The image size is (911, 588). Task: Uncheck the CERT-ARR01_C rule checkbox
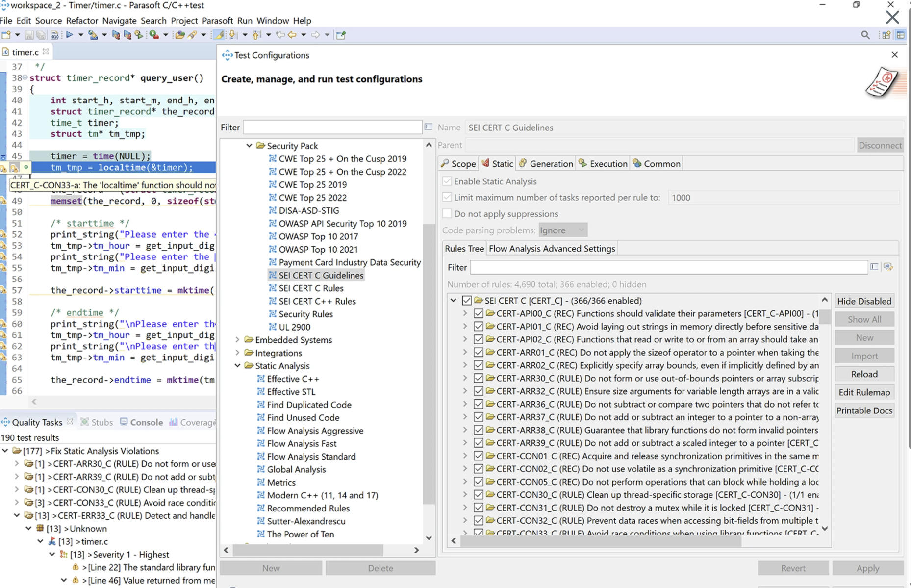pyautogui.click(x=479, y=352)
